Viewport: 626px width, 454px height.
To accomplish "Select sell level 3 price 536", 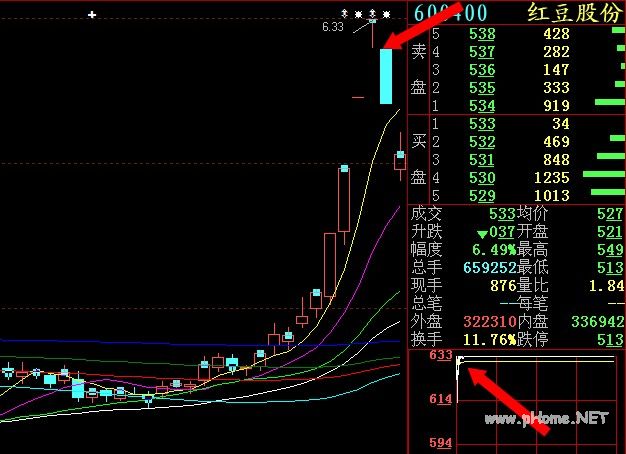I will tap(482, 70).
